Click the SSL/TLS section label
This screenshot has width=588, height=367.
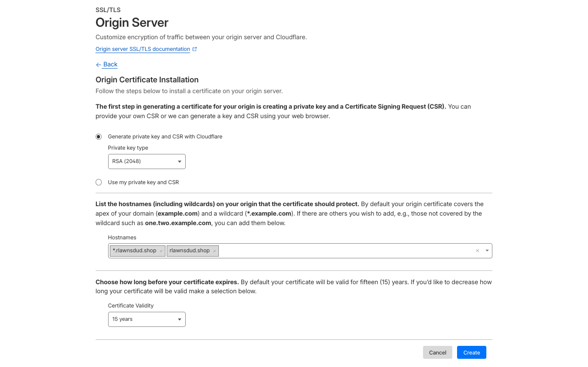click(x=108, y=9)
